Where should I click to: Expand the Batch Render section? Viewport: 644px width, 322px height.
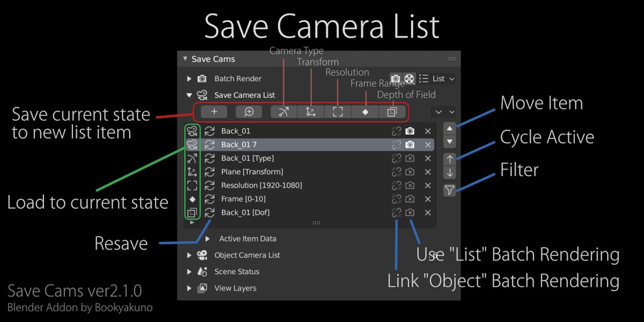click(189, 79)
